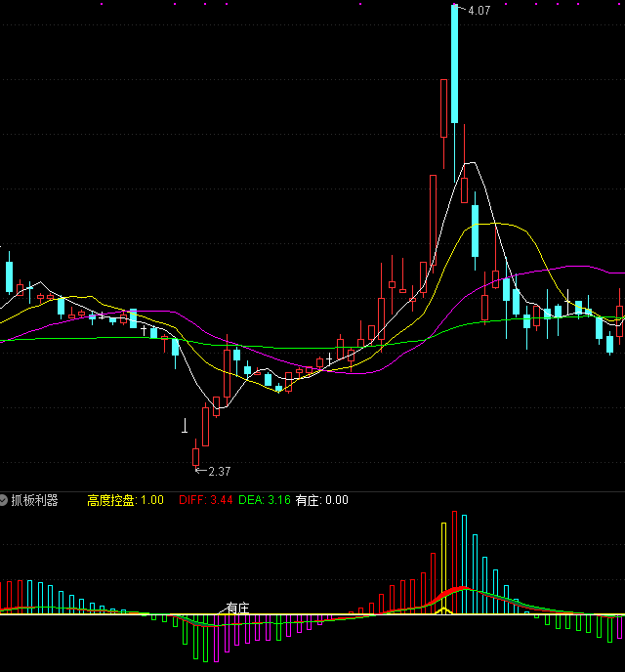The width and height of the screenshot is (625, 672).
Task: Click the red DIFF: 3.44 value
Action: point(206,500)
